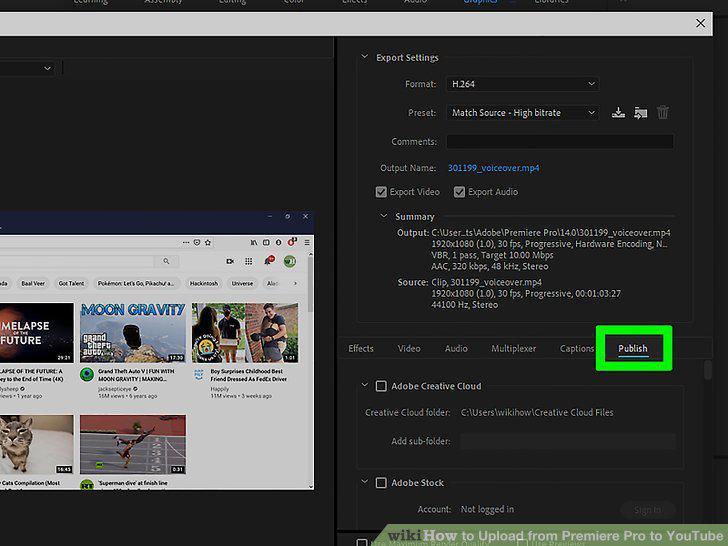Click the Hackintosh filter chip
The height and width of the screenshot is (546, 728).
click(204, 283)
